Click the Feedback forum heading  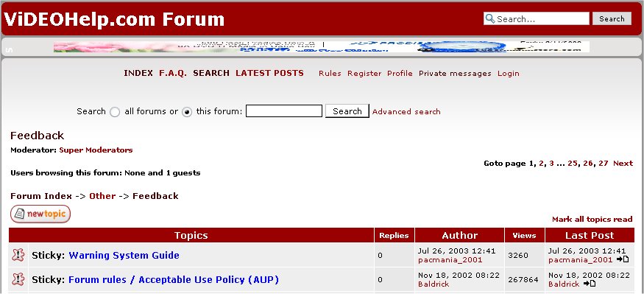click(37, 136)
